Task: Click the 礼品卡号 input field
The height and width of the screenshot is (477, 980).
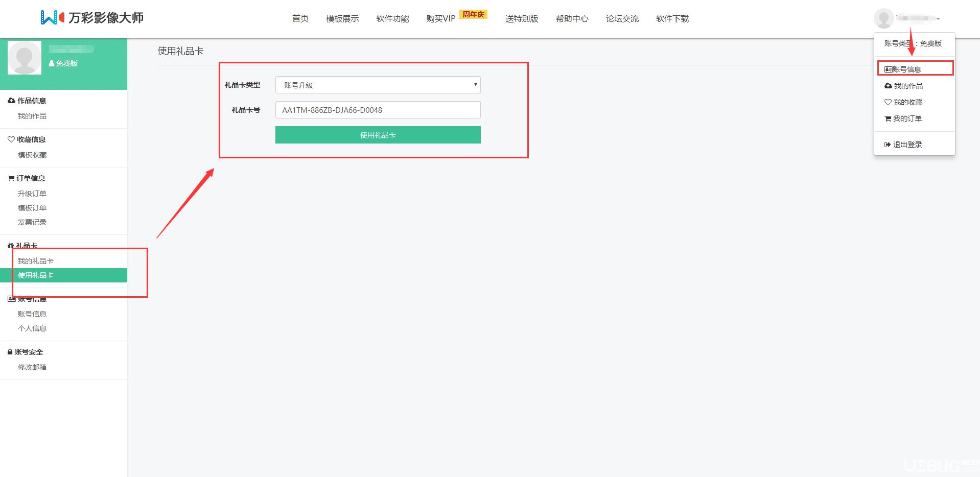Action: coord(378,110)
